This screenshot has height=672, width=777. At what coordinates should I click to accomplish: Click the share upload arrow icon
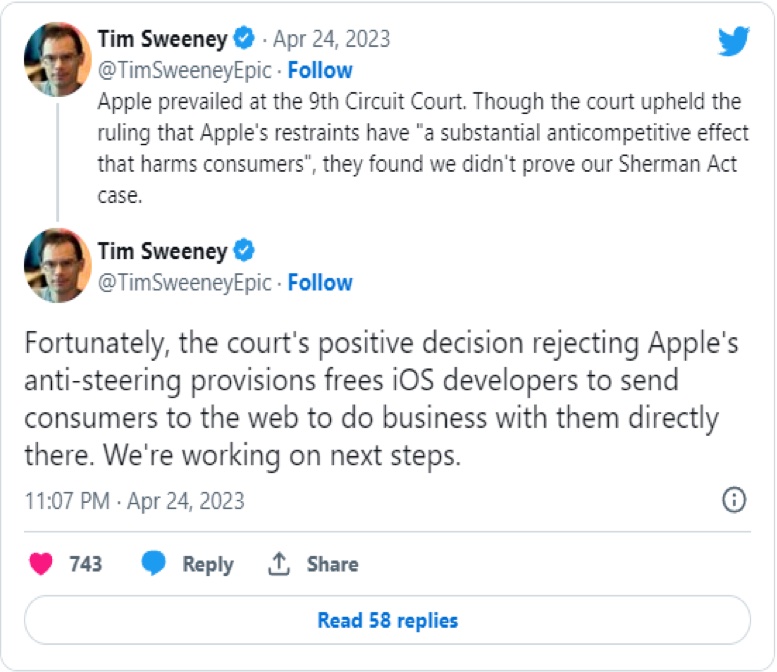click(278, 563)
